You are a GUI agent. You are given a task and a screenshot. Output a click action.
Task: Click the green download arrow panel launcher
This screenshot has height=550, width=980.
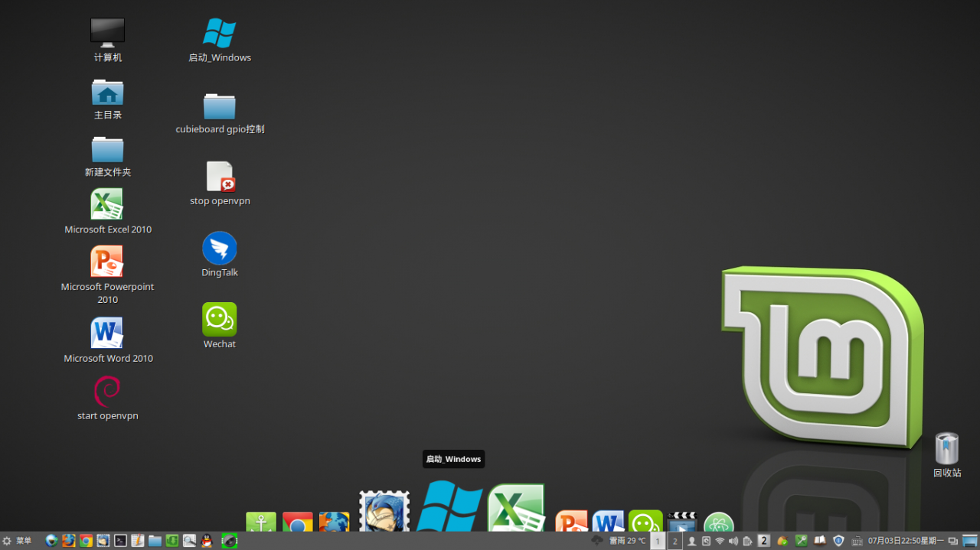coord(172,541)
